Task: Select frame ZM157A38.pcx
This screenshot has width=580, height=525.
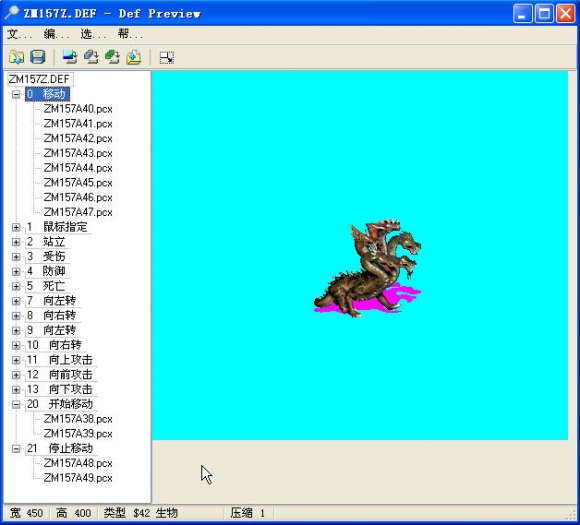Action: pos(78,419)
